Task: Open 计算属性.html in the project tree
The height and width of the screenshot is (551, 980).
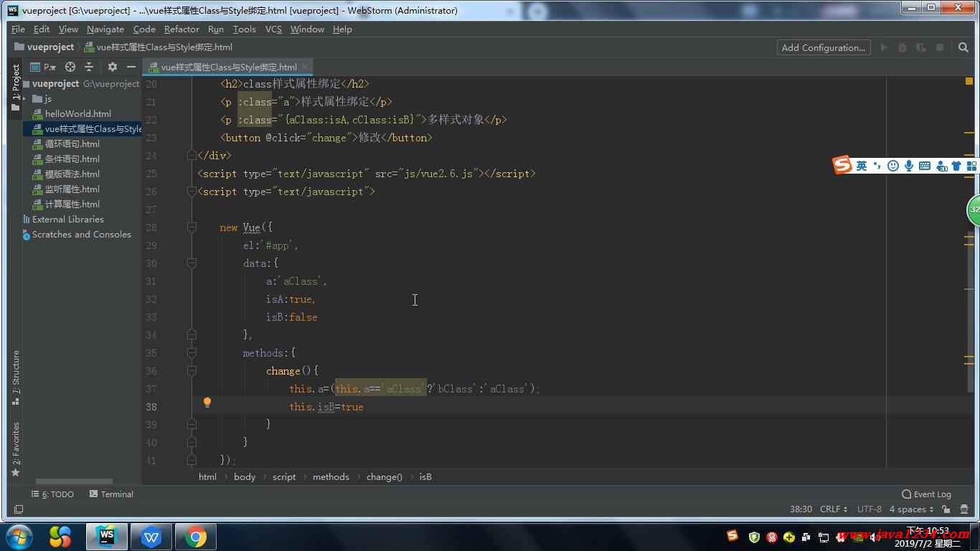Action: coord(65,204)
